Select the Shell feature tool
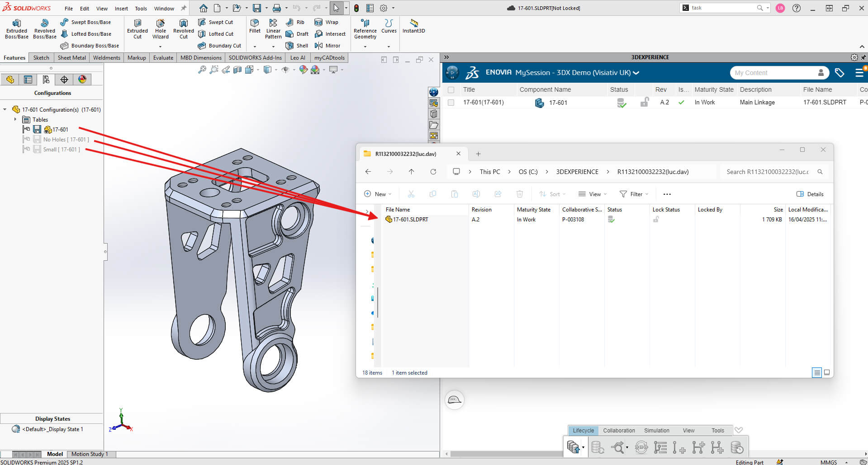 coord(296,45)
